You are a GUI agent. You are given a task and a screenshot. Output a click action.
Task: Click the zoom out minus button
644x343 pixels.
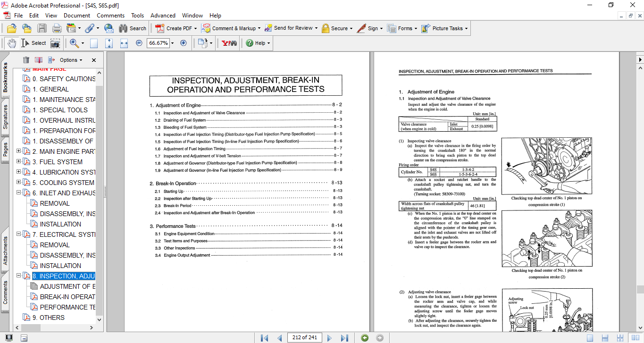139,43
